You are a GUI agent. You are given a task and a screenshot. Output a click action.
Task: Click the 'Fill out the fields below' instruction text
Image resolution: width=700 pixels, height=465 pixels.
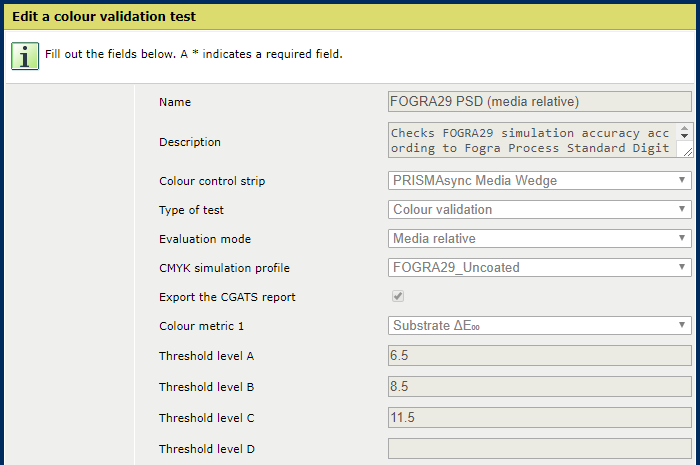(x=194, y=54)
